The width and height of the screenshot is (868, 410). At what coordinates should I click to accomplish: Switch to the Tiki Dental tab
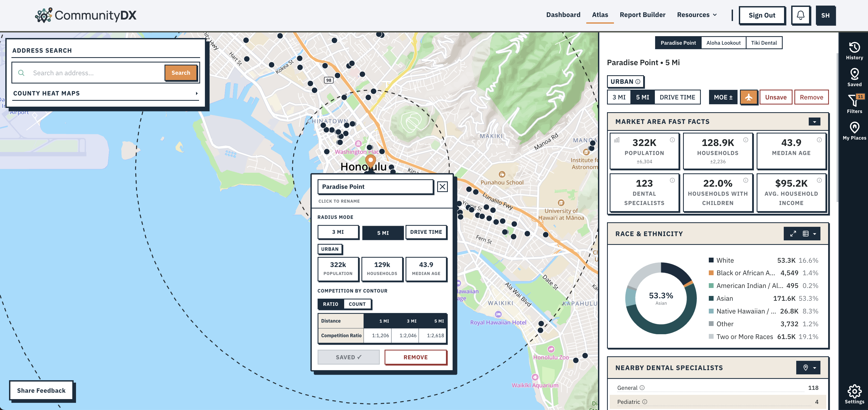tap(764, 43)
